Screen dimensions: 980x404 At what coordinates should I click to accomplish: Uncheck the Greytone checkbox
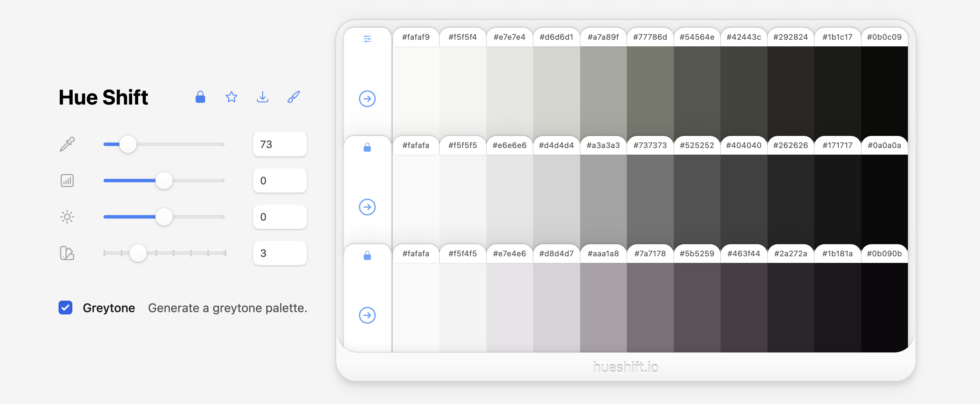(65, 308)
